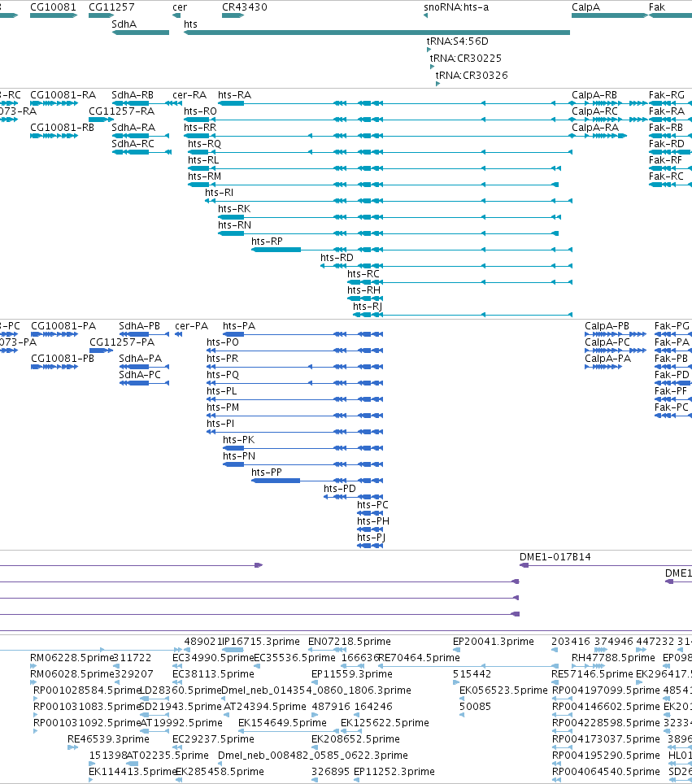Select protein Fak-PF label
The image size is (692, 784).
tap(671, 391)
